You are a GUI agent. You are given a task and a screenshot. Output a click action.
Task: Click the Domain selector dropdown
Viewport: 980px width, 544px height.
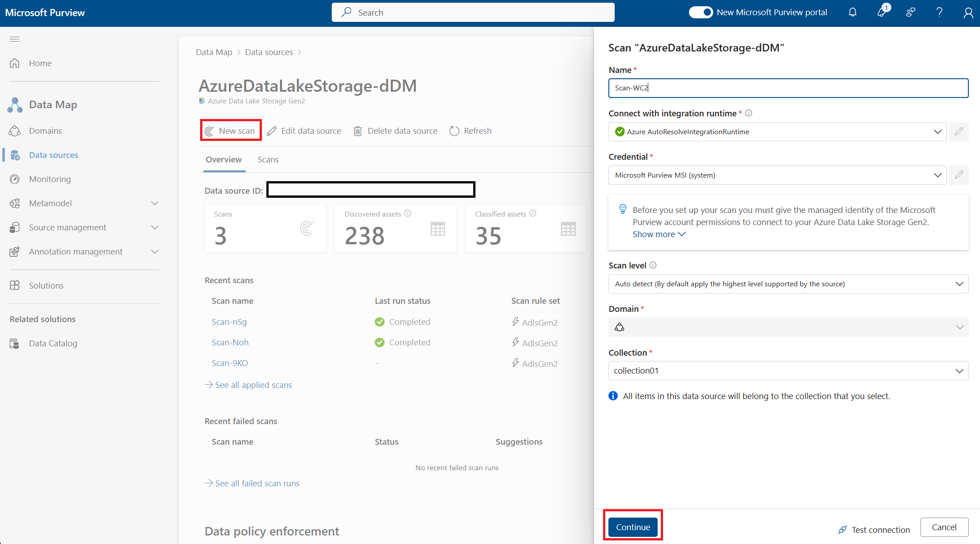[787, 327]
